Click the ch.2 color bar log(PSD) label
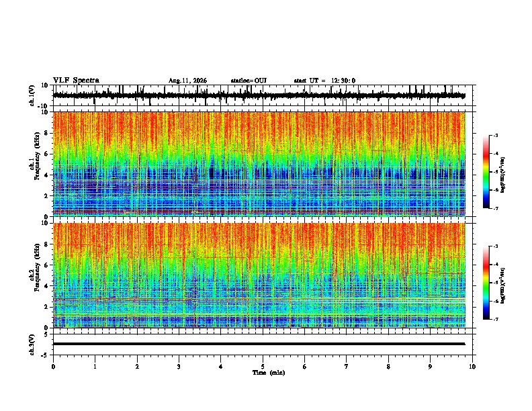532x411 pixels. click(x=502, y=285)
